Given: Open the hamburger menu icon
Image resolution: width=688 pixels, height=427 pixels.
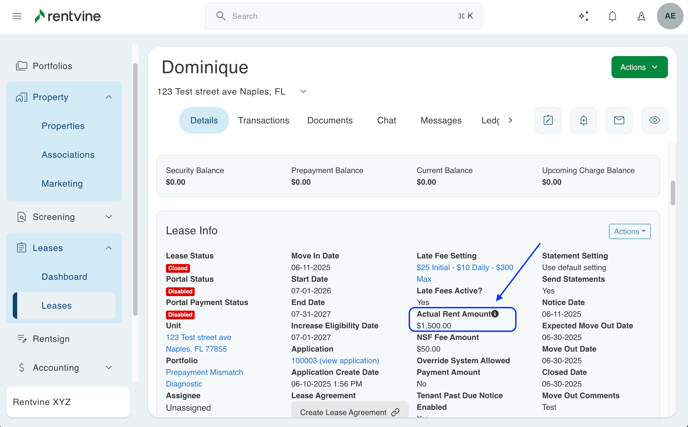Looking at the screenshot, I should click(x=17, y=16).
